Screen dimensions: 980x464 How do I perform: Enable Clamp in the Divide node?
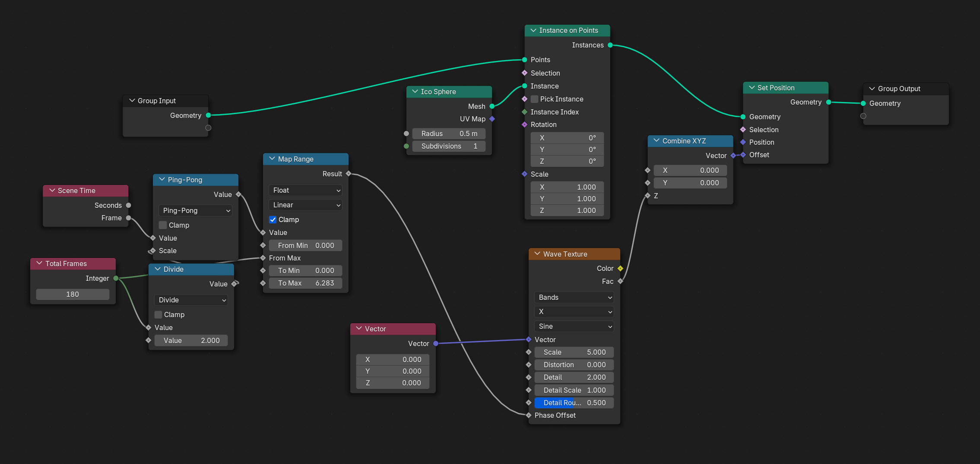158,315
